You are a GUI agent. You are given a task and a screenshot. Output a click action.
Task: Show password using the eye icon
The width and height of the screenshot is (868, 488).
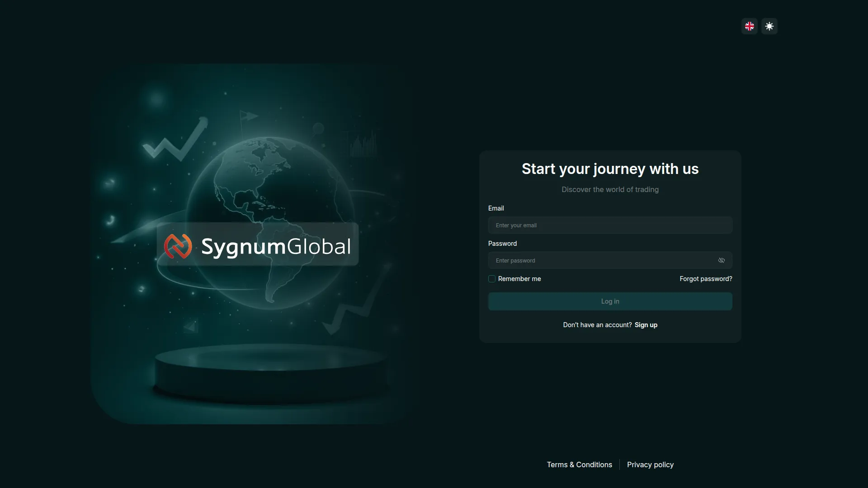point(722,260)
